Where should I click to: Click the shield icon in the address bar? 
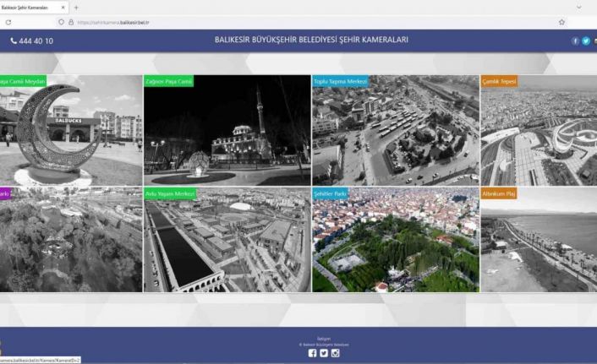click(61, 22)
